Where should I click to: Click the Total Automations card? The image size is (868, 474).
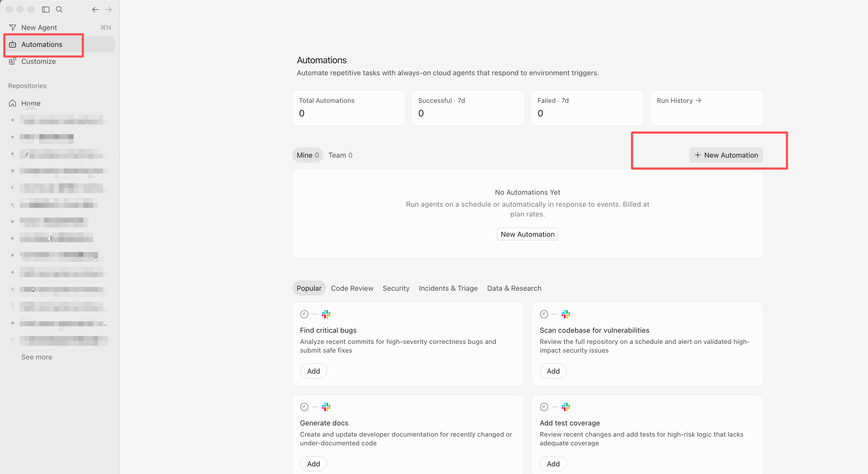pyautogui.click(x=348, y=108)
